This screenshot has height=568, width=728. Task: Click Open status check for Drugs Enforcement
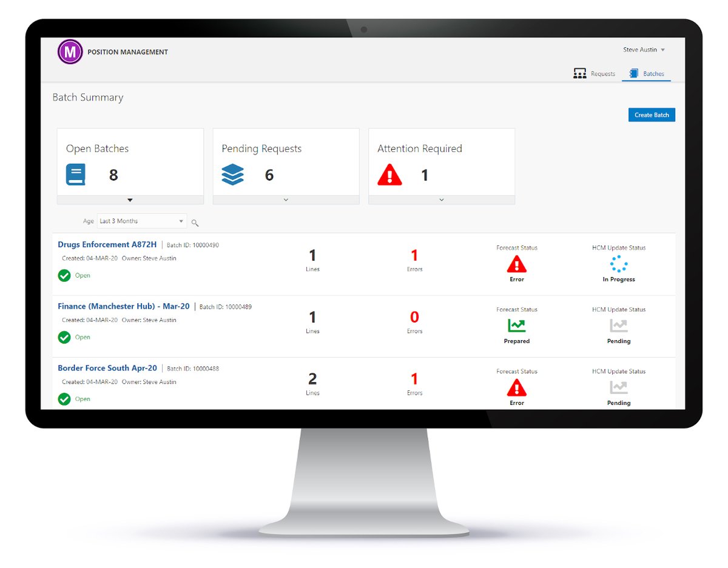pos(64,275)
